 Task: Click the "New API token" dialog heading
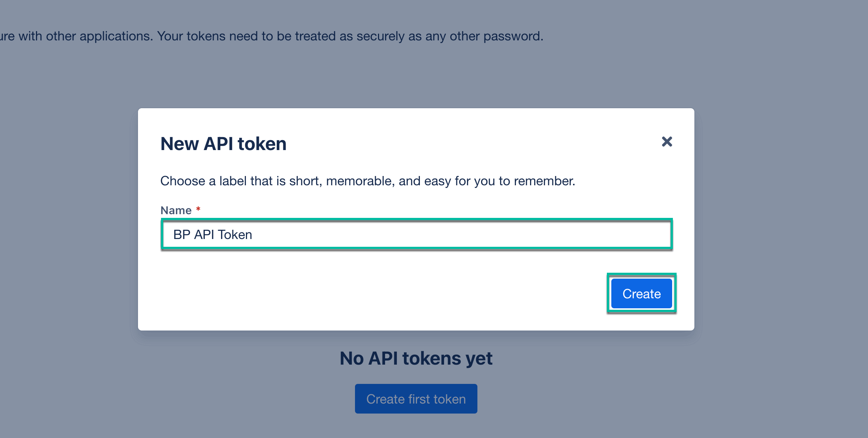pos(223,144)
